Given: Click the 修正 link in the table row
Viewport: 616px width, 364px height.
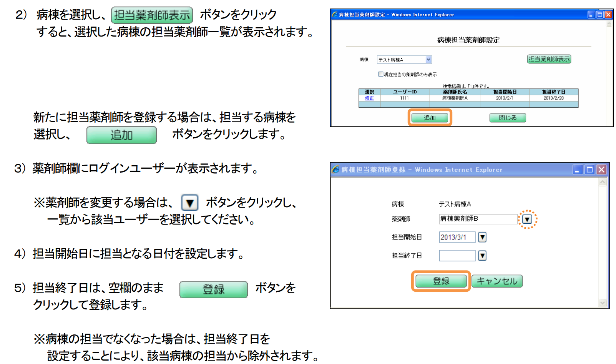Looking at the screenshot, I should tap(369, 98).
